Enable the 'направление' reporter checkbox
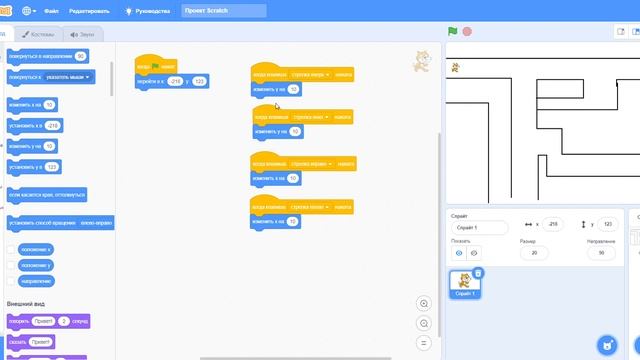This screenshot has width=640, height=360. 11,281
